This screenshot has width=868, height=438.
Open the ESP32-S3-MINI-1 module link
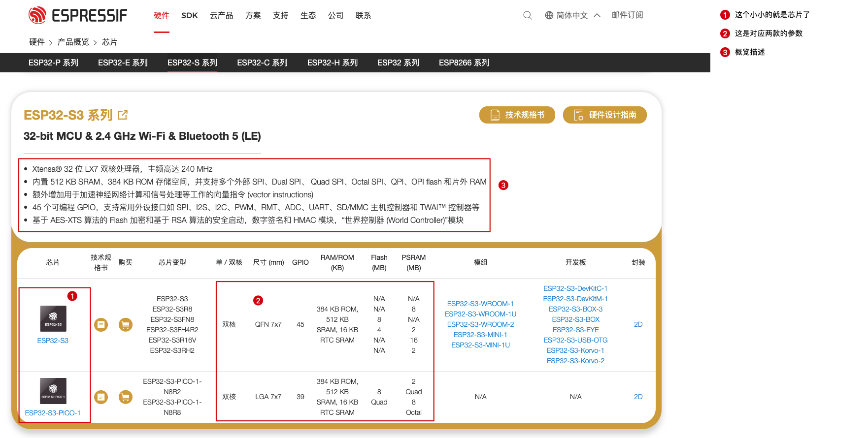[481, 335]
